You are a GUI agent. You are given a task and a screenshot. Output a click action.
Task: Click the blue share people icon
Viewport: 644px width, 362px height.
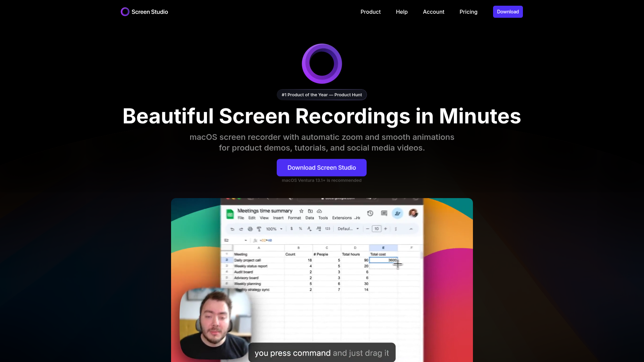(x=397, y=213)
